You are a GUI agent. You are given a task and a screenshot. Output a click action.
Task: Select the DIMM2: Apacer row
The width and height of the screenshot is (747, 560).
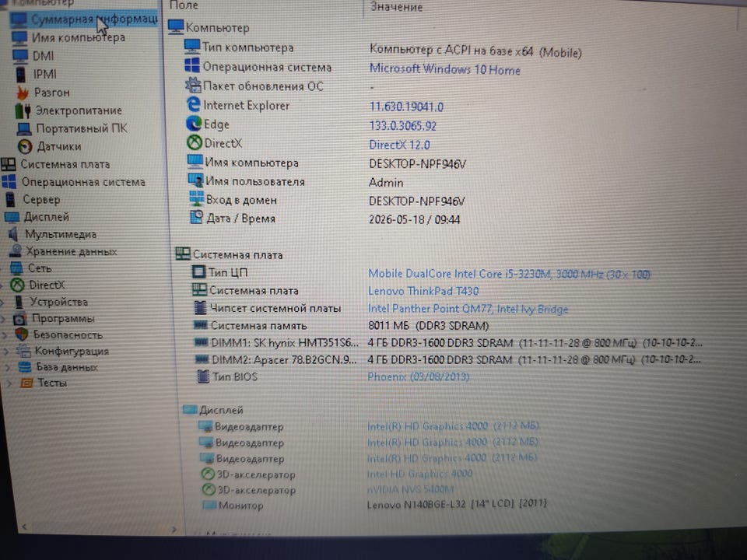(x=448, y=359)
